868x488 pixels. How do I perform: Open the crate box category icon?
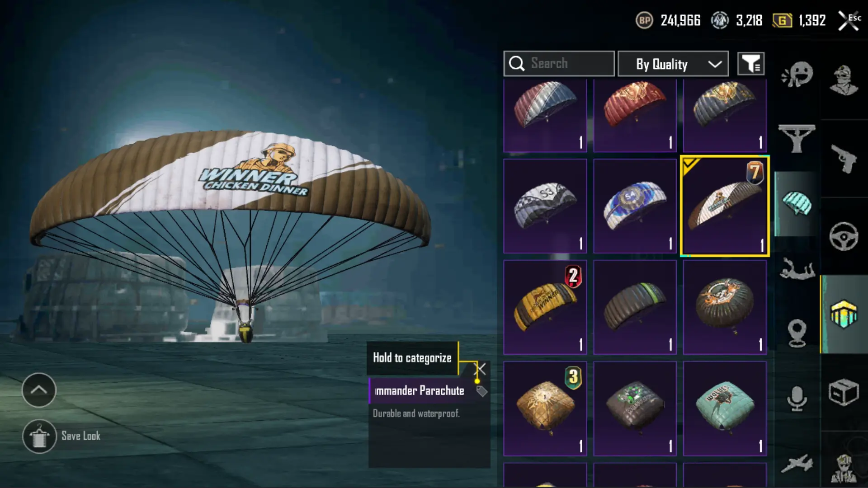click(x=844, y=392)
